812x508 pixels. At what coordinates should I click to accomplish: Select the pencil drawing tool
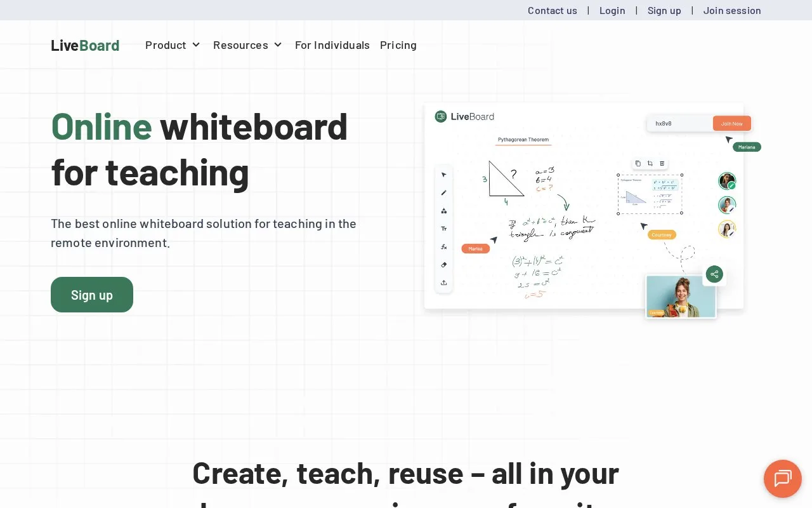[444, 192]
